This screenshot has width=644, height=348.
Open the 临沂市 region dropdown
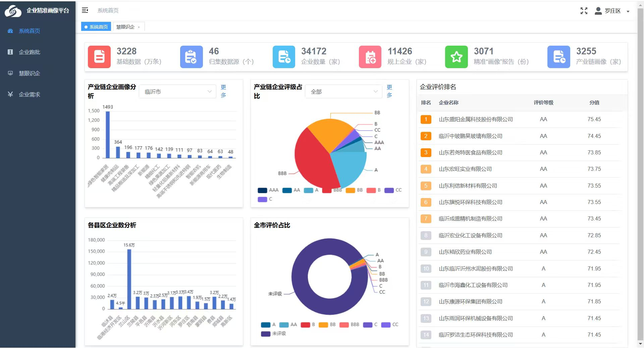point(177,92)
